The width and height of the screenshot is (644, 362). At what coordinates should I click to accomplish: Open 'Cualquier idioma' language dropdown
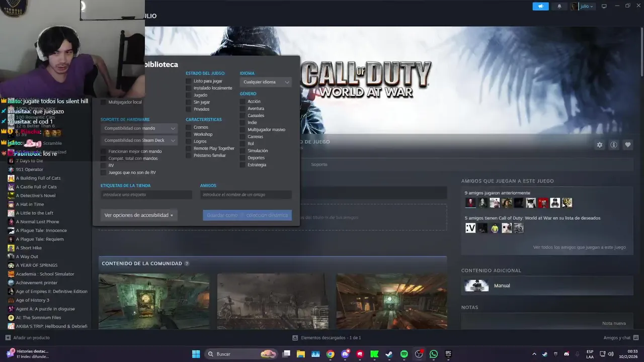(266, 82)
